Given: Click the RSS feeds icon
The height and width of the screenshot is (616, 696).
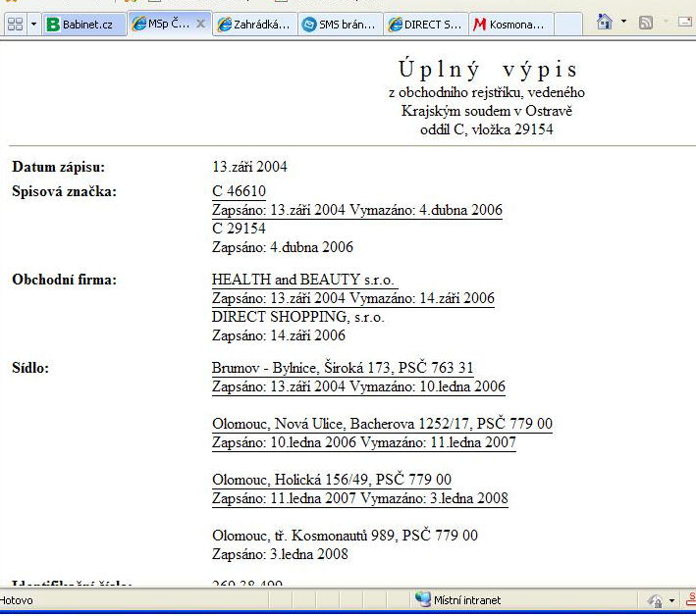Looking at the screenshot, I should 646,23.
